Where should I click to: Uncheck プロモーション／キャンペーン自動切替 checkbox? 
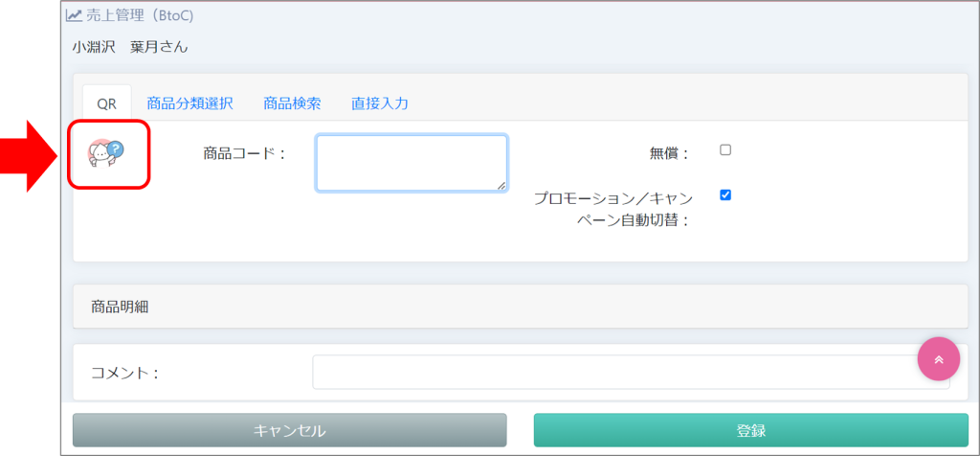pos(725,195)
